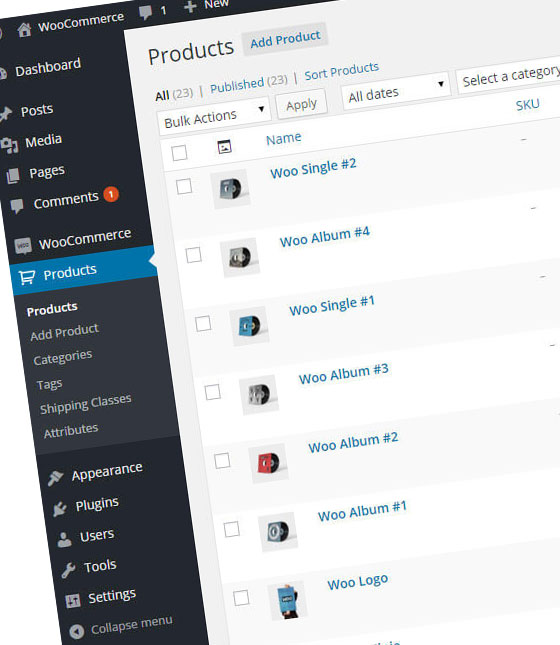This screenshot has width=560, height=645.
Task: Click the Plugins plug icon
Action: (60, 509)
